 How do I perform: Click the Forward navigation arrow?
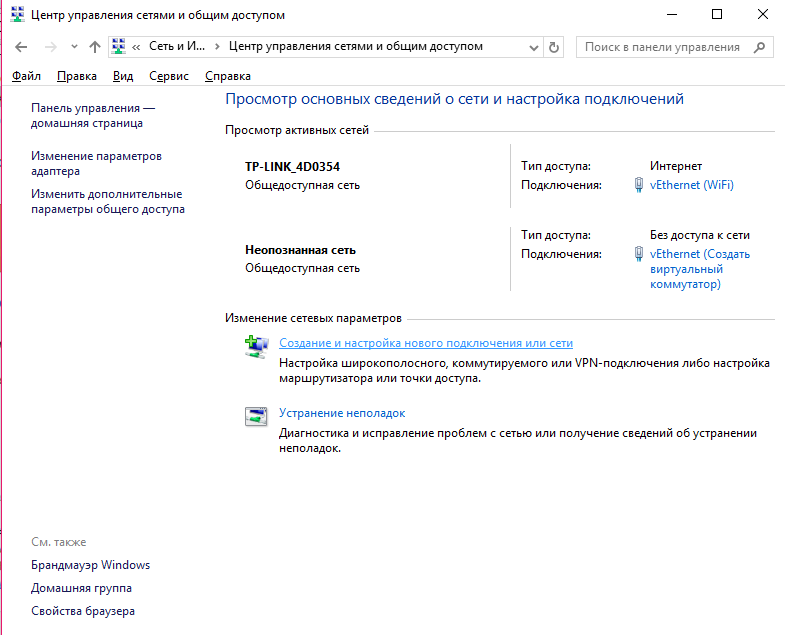[51, 47]
